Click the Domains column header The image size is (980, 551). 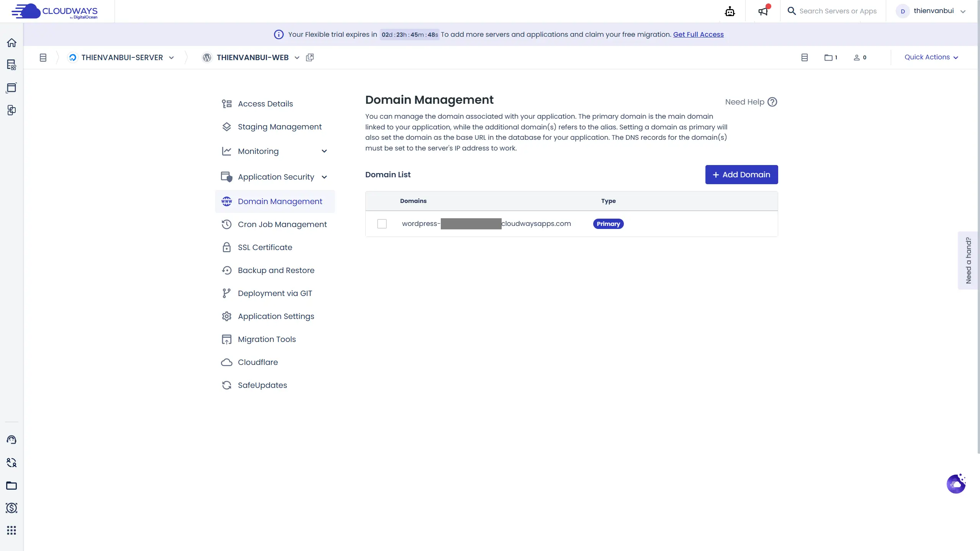(x=413, y=201)
